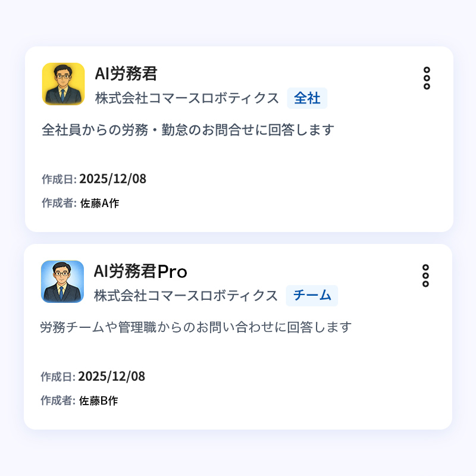Click the 2025/12/08 date on AI労務君Pro card

coord(111,377)
